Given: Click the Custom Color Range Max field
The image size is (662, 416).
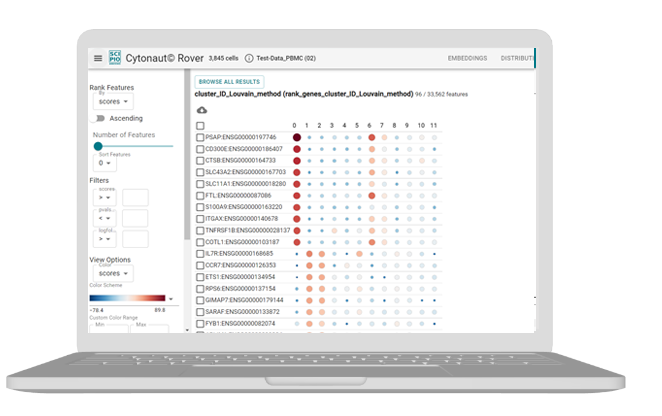Looking at the screenshot, I should (x=149, y=328).
